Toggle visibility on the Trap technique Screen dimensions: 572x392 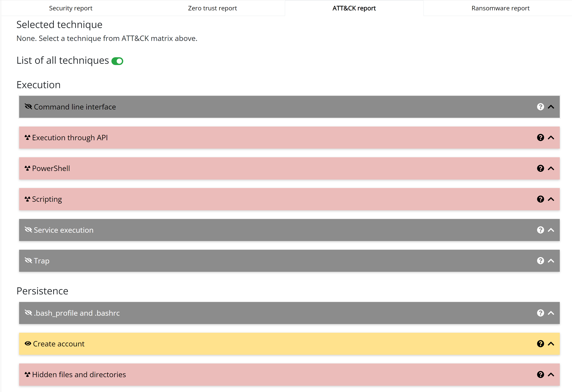[x=28, y=260]
